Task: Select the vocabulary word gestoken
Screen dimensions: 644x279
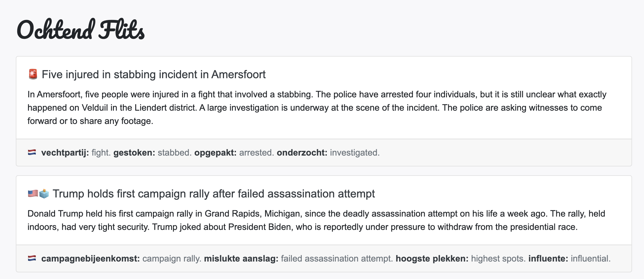Action: pyautogui.click(x=134, y=153)
